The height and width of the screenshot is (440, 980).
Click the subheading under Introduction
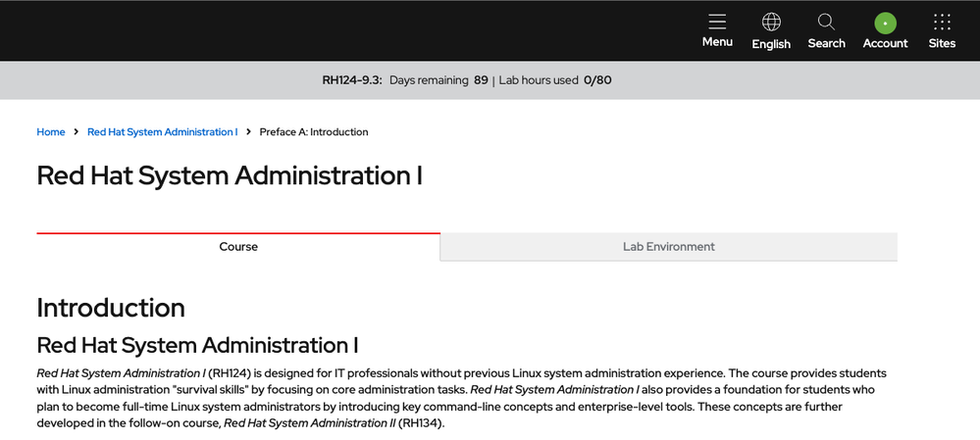click(197, 345)
